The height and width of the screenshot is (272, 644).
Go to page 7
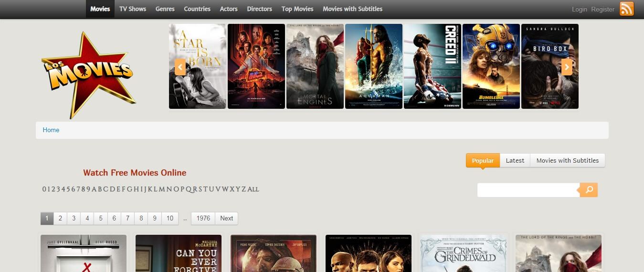coord(127,218)
